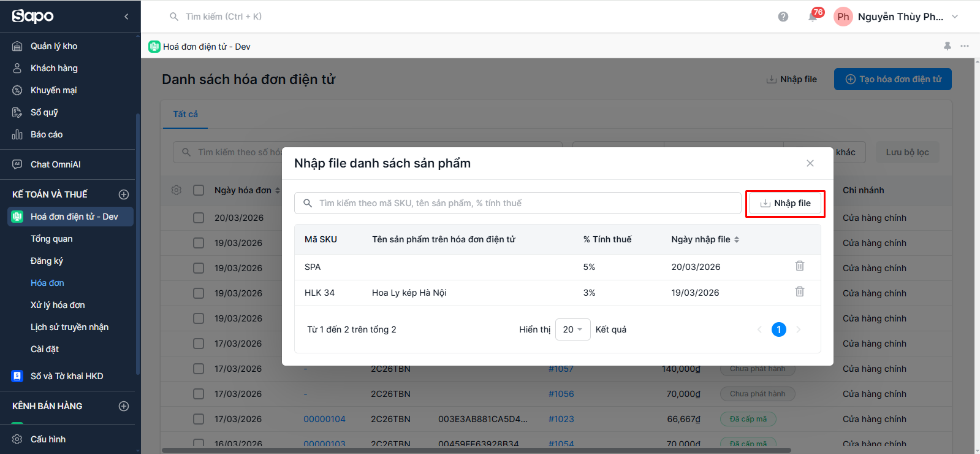Check the 20/03/2026 invoice row checkbox

pos(199,218)
